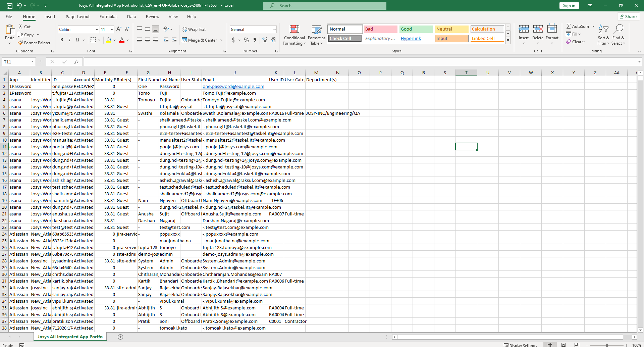Toggle top vertical alignment
The image size is (644, 347).
[140, 30]
